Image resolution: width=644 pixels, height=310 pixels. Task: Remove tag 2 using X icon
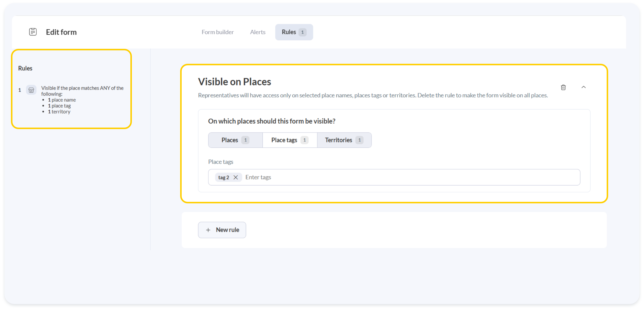[235, 177]
